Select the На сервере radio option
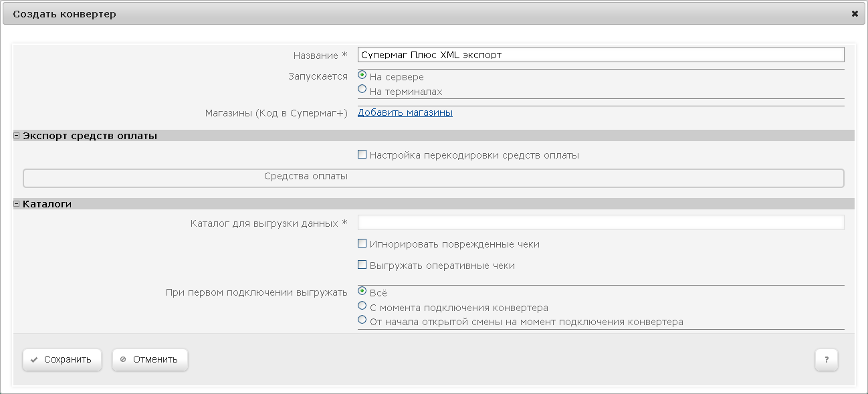The width and height of the screenshot is (868, 394). 362,76
